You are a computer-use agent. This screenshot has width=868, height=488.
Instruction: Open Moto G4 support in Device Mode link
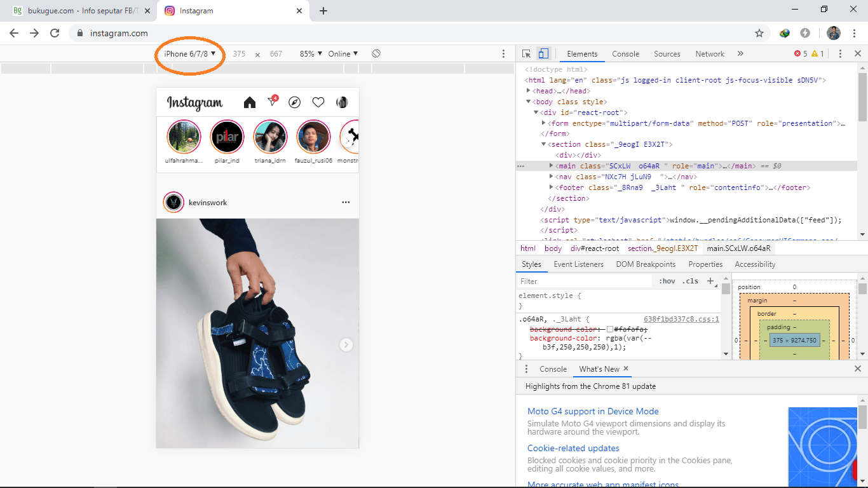tap(593, 411)
